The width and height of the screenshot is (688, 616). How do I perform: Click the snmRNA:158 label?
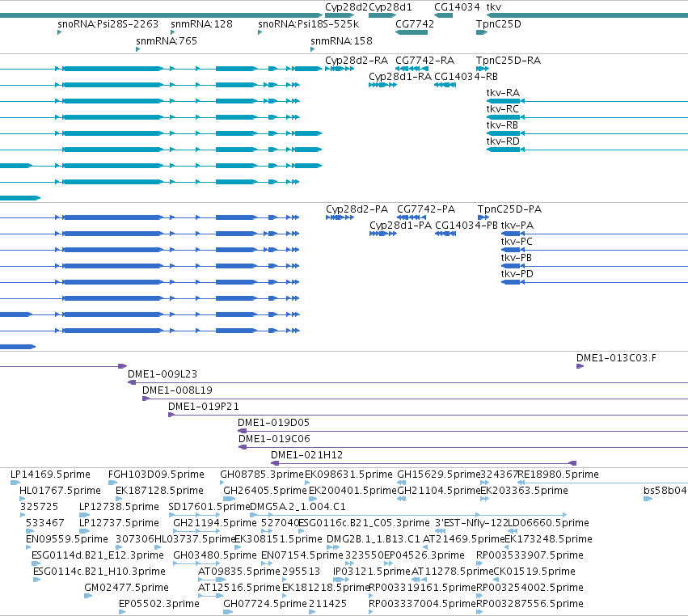tap(341, 41)
